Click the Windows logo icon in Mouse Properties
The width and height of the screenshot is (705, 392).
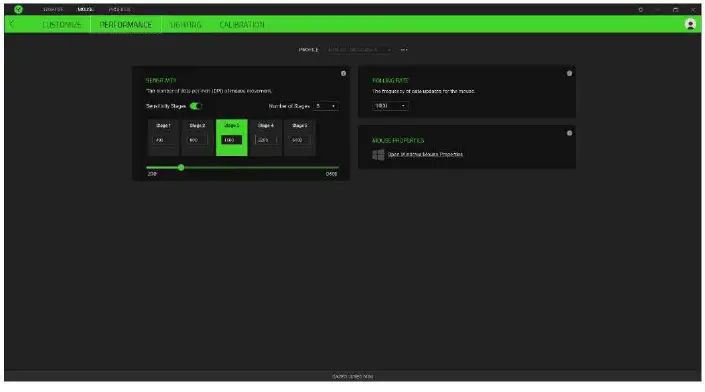378,155
